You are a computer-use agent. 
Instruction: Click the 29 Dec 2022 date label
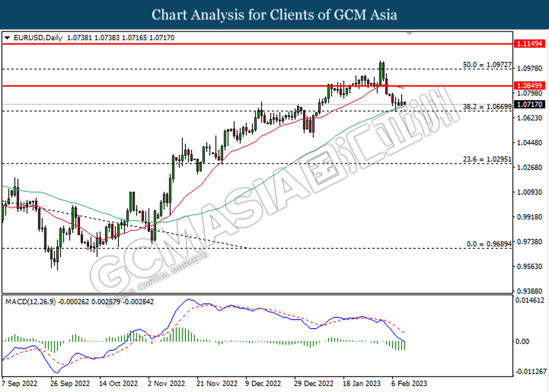[x=314, y=384]
